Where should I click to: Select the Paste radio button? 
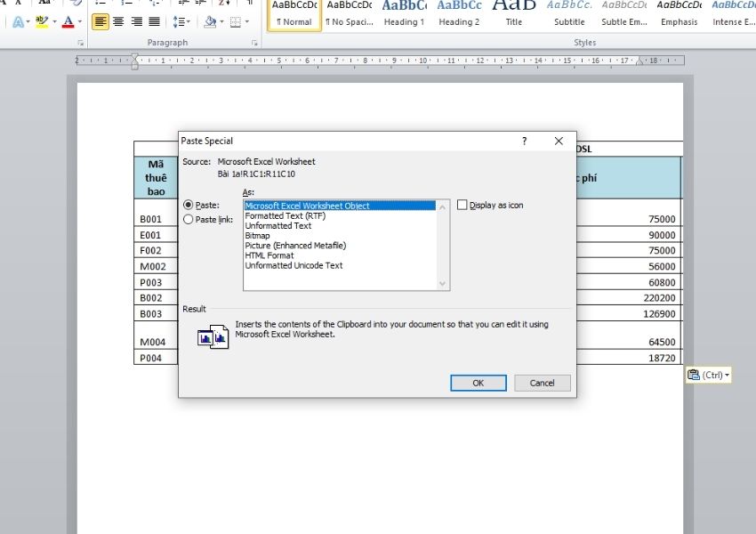point(188,205)
